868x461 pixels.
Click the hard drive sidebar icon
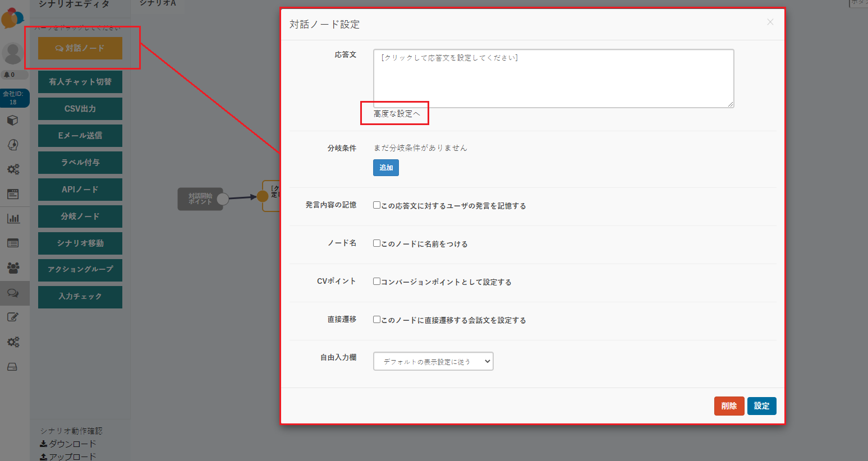[x=12, y=367]
